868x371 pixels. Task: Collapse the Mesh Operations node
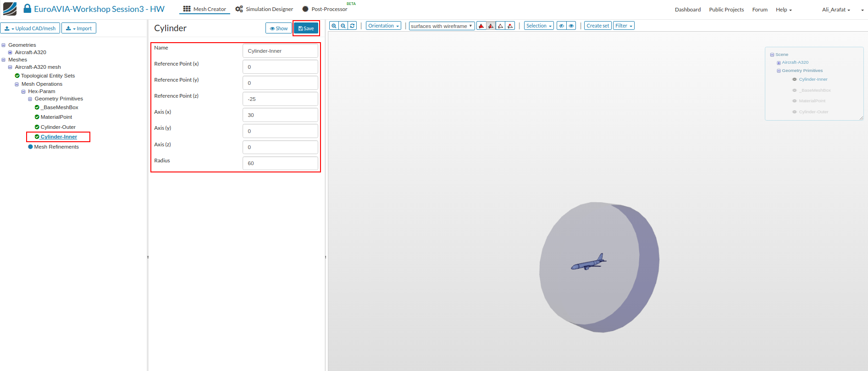click(17, 84)
